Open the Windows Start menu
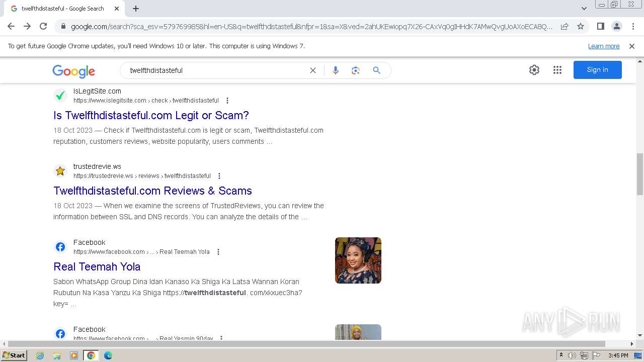The height and width of the screenshot is (362, 644). pyautogui.click(x=14, y=355)
